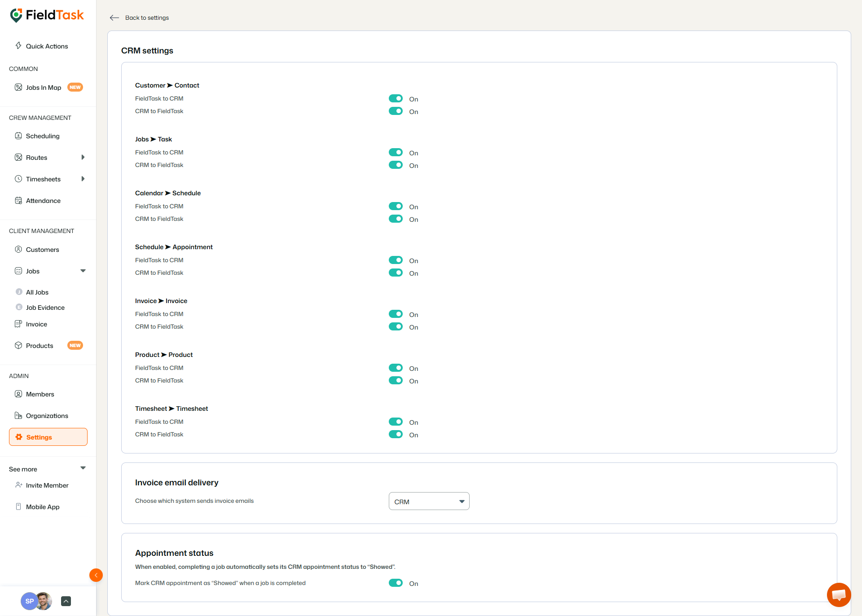Collapse the See more section arrow

[x=83, y=468]
